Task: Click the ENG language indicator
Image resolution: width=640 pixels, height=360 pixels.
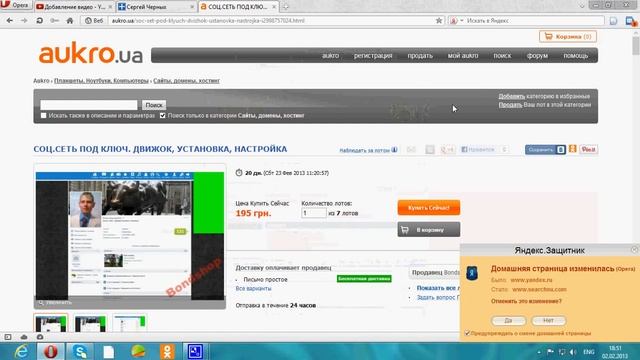Action: click(589, 352)
